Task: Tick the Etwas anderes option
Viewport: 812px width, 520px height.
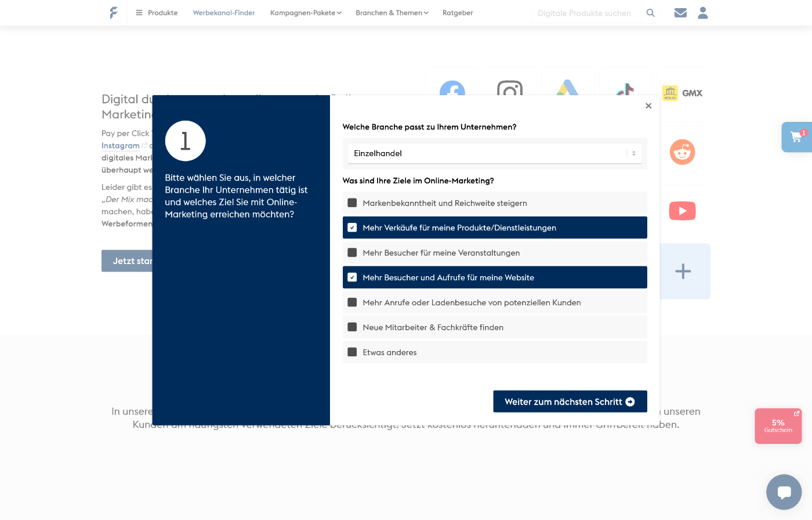Action: coord(352,352)
